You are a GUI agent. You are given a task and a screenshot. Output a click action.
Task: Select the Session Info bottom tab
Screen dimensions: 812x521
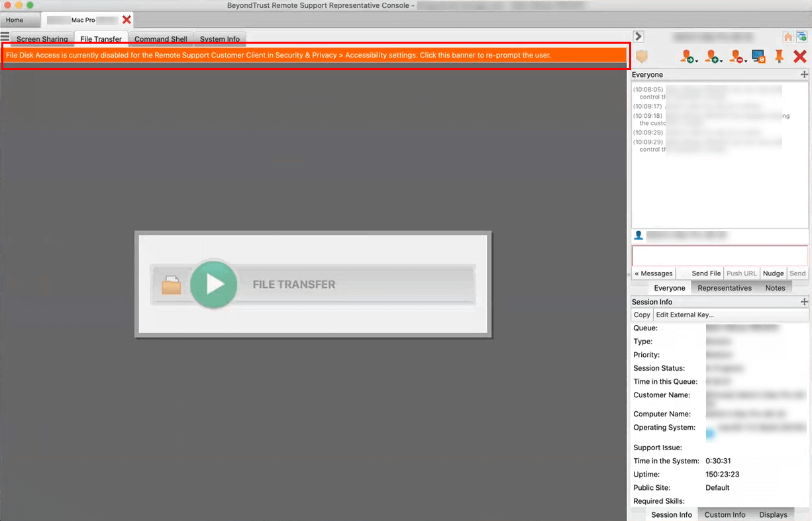coord(672,514)
